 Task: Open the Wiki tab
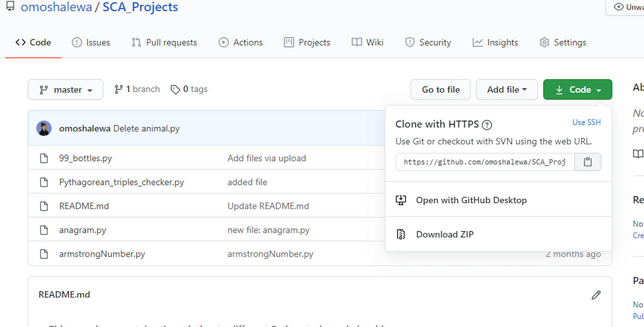(x=368, y=42)
